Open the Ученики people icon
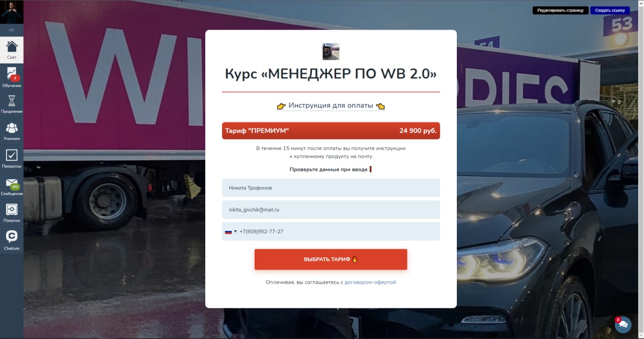Image resolution: width=644 pixels, height=339 pixels. point(12,131)
